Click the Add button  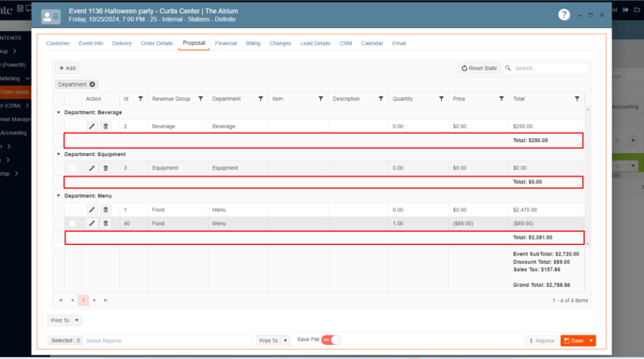coord(67,68)
